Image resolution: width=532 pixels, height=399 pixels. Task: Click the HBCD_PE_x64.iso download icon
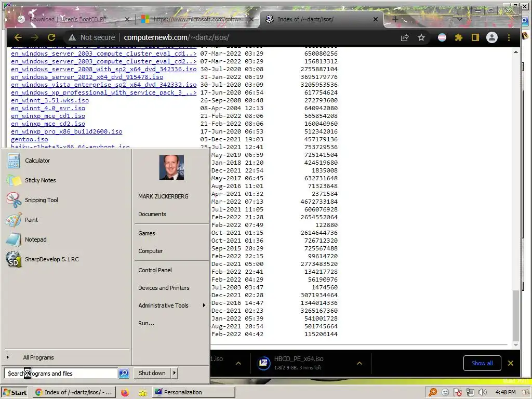coord(264,363)
